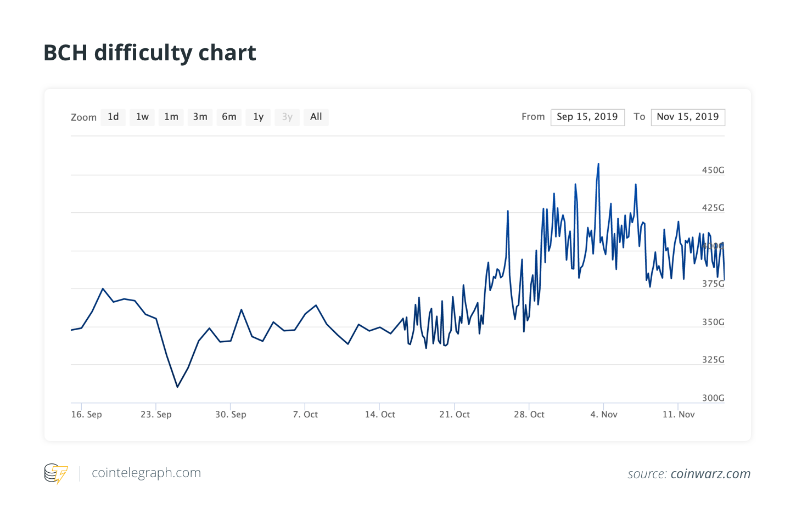
Task: Set zoom to 1m
Action: pos(171,117)
